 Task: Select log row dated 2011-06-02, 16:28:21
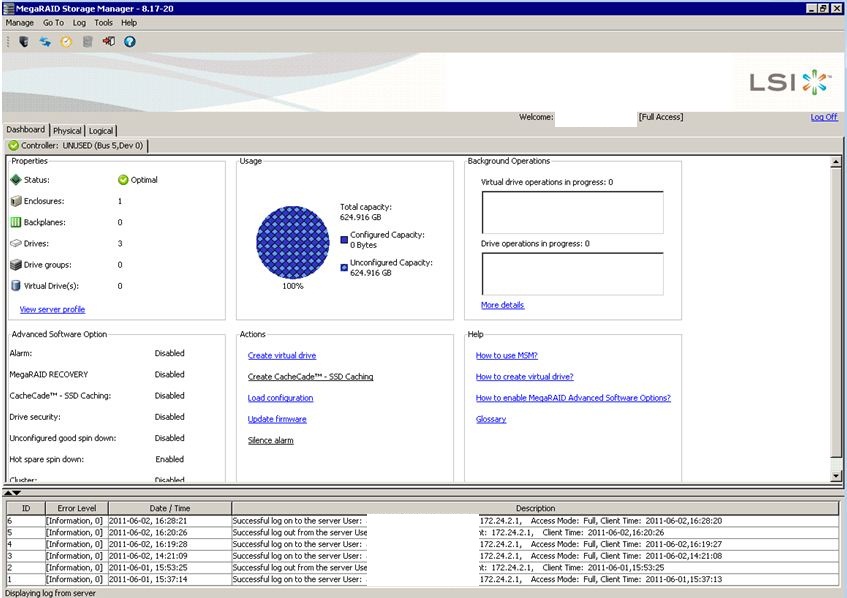click(422, 521)
